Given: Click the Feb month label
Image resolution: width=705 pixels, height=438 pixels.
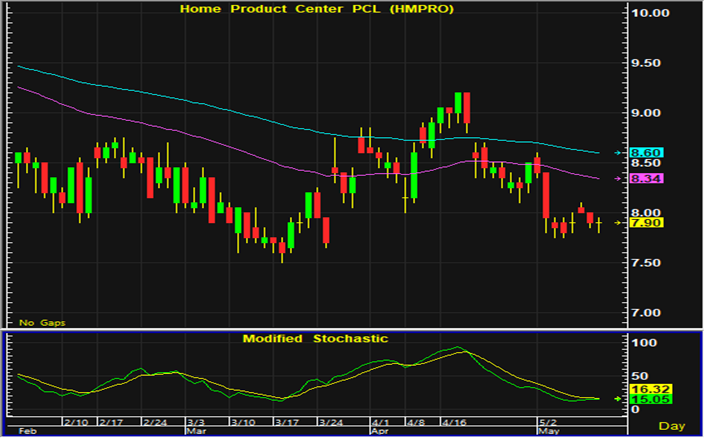Looking at the screenshot, I should tap(27, 431).
